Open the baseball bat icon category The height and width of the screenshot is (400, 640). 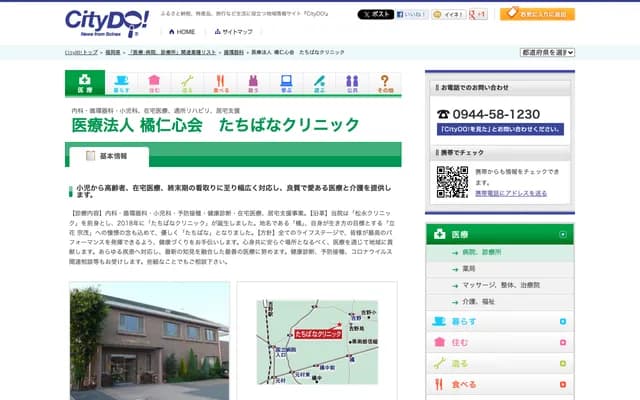click(x=319, y=83)
